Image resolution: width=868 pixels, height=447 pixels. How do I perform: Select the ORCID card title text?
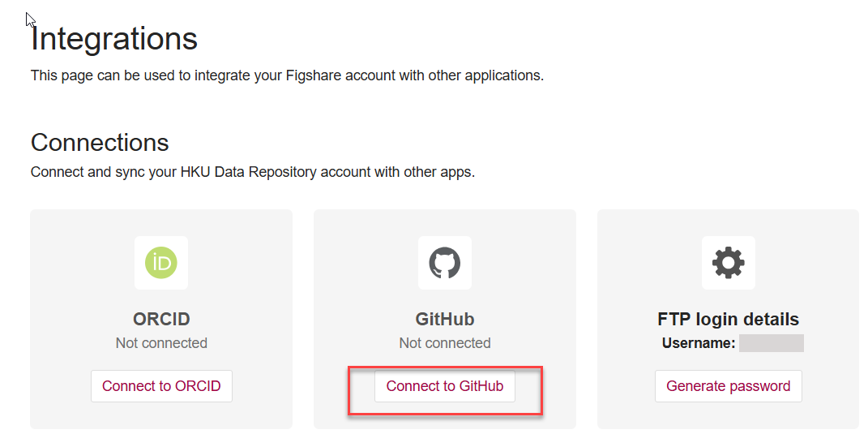click(x=161, y=319)
